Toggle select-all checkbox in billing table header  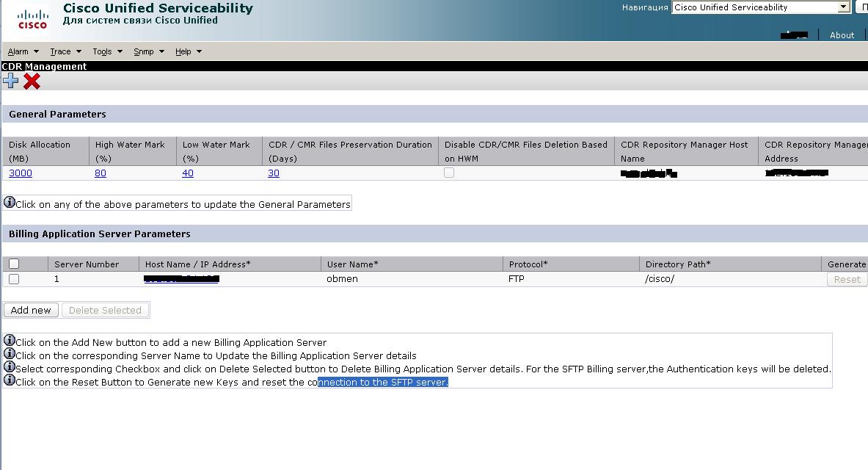coord(14,264)
